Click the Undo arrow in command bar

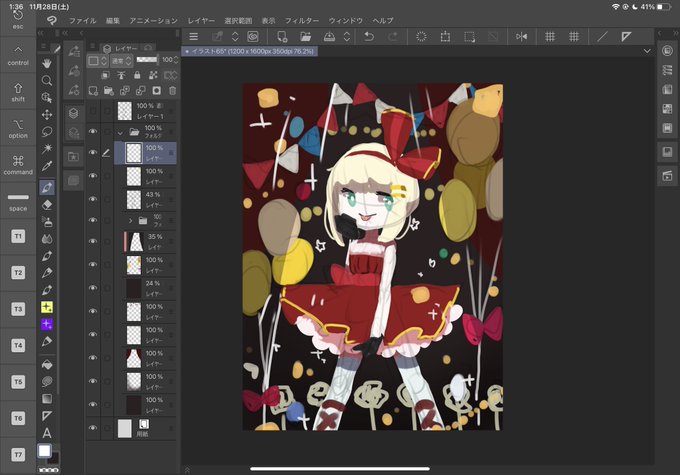[369, 37]
